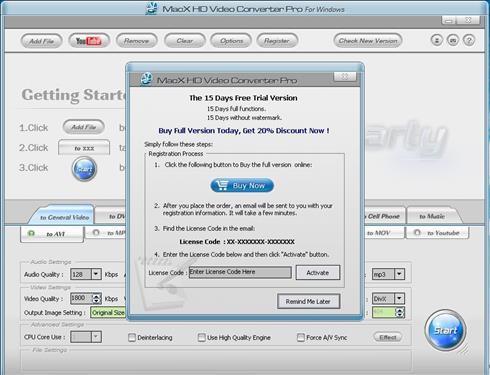
Task: Click the Clear toolbar button
Action: click(x=184, y=41)
